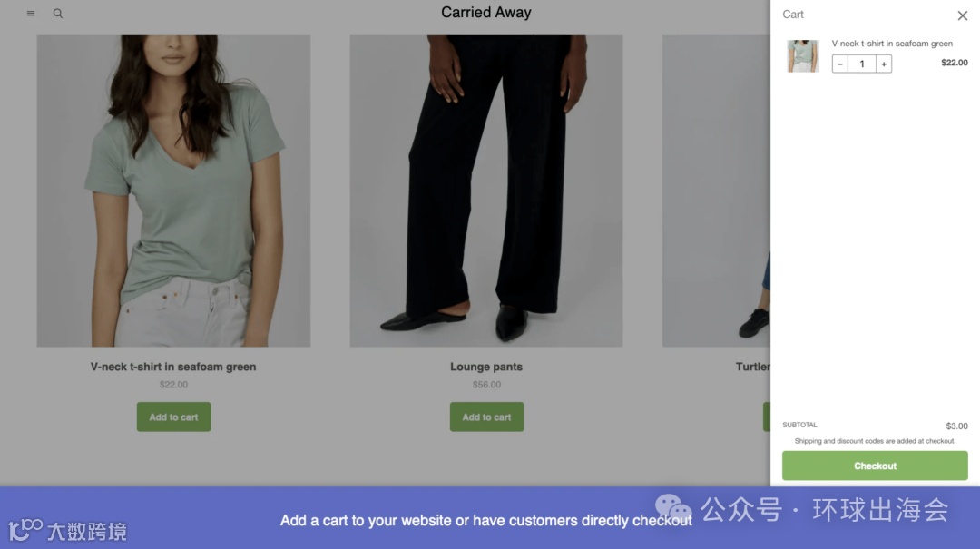Click the cart item name link
Viewport: 980px width, 549px height.
(x=892, y=44)
